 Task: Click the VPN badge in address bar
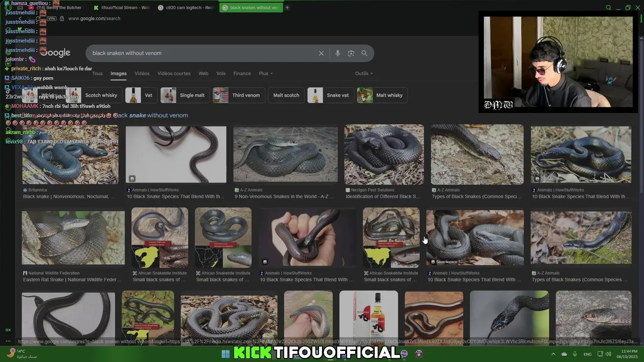click(x=51, y=19)
